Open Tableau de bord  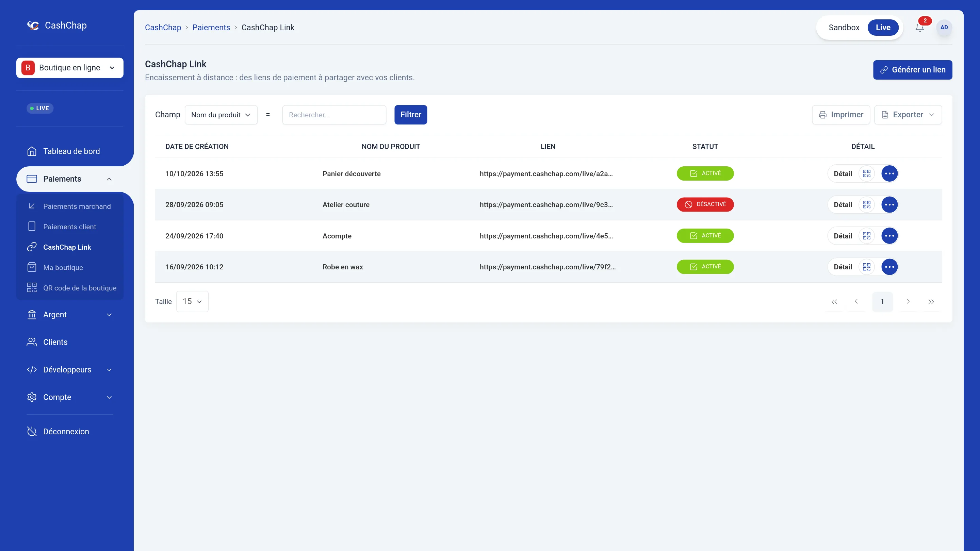coord(64,151)
